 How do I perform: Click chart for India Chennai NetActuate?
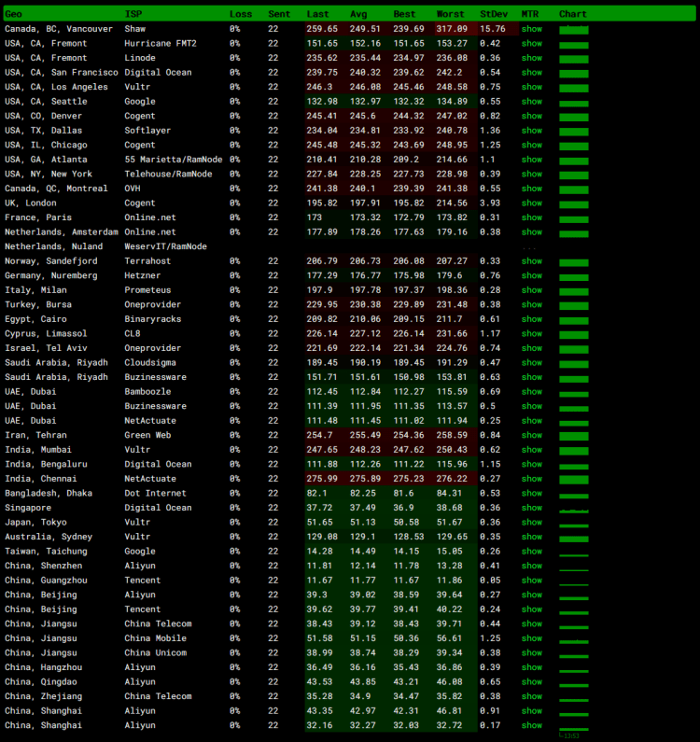pyautogui.click(x=573, y=480)
